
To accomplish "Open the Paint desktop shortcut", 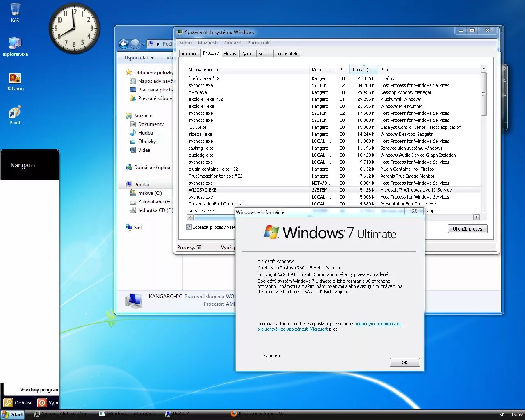I will [x=15, y=115].
